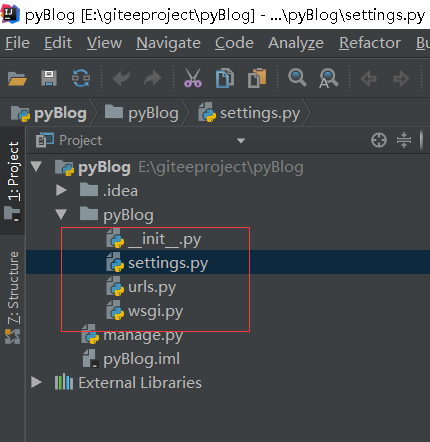
Task: Click the Cut scissors icon
Action: coord(193,78)
